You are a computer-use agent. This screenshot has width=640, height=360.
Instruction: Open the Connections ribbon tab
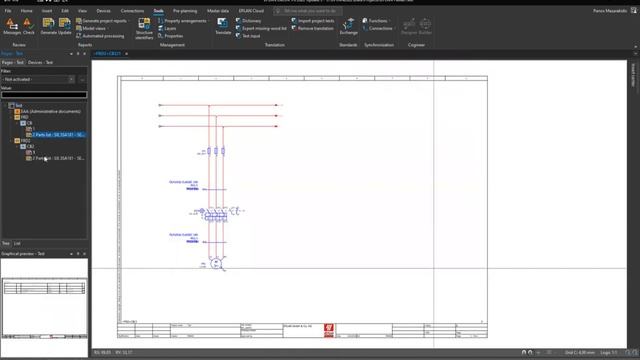(x=132, y=11)
